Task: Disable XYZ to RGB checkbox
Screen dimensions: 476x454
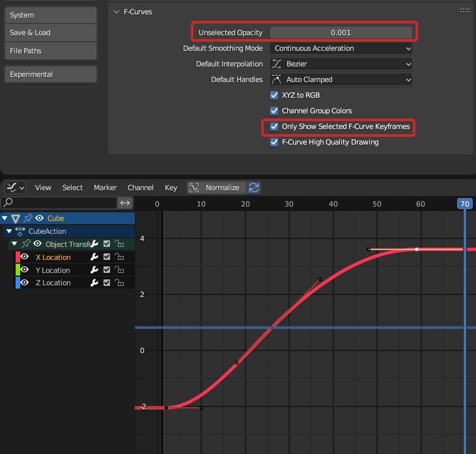Action: pyautogui.click(x=274, y=95)
